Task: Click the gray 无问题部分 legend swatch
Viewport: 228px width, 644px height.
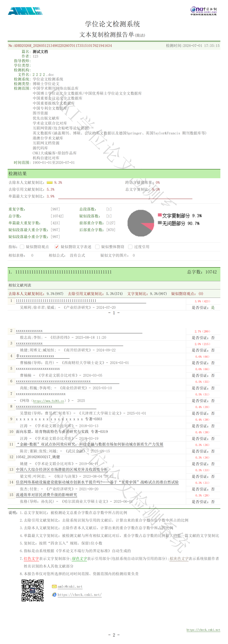Action: [x=160, y=223]
